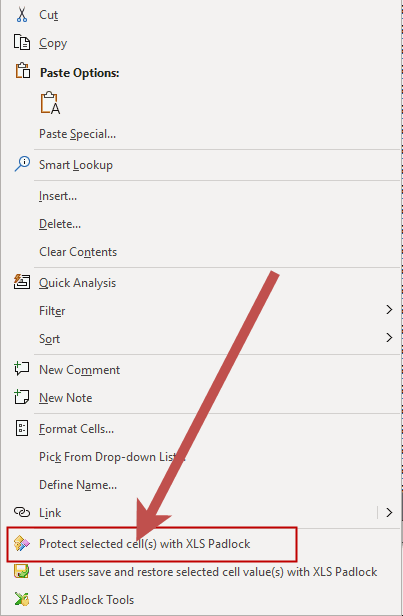Expand the Filter submenu arrow
Viewport: 403px width, 616px height.
[x=389, y=310]
